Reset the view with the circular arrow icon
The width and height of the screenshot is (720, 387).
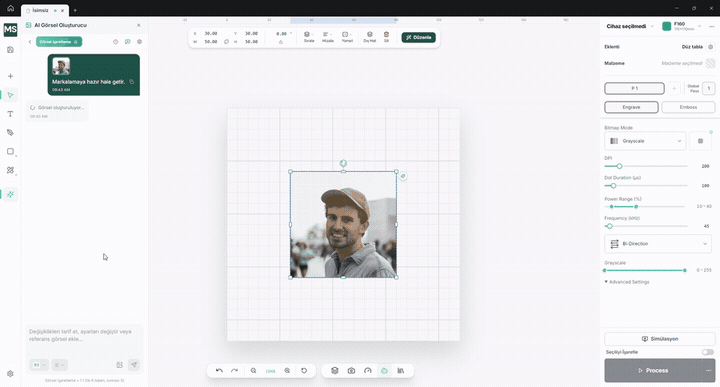point(304,370)
